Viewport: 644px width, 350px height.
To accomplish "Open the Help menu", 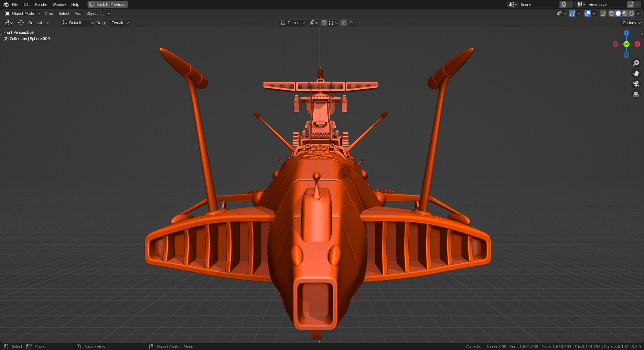I will pyautogui.click(x=75, y=4).
